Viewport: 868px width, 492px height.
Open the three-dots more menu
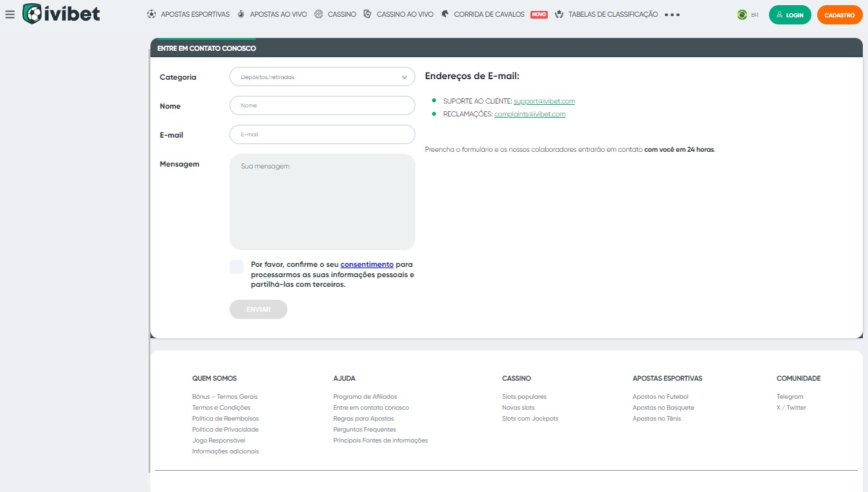tap(673, 14)
